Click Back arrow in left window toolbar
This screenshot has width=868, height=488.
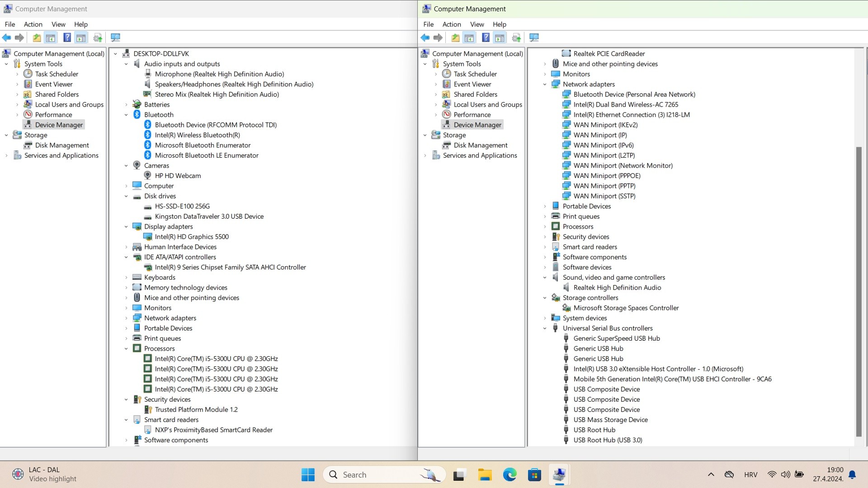pos(6,38)
